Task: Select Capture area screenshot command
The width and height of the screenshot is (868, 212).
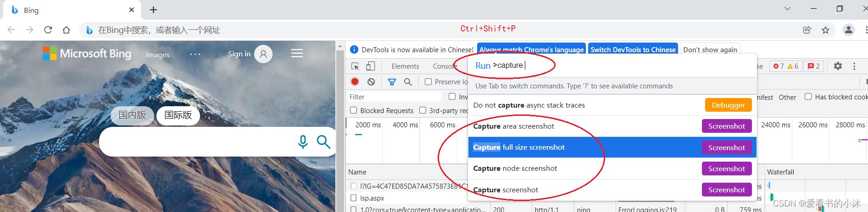Action: (612, 126)
